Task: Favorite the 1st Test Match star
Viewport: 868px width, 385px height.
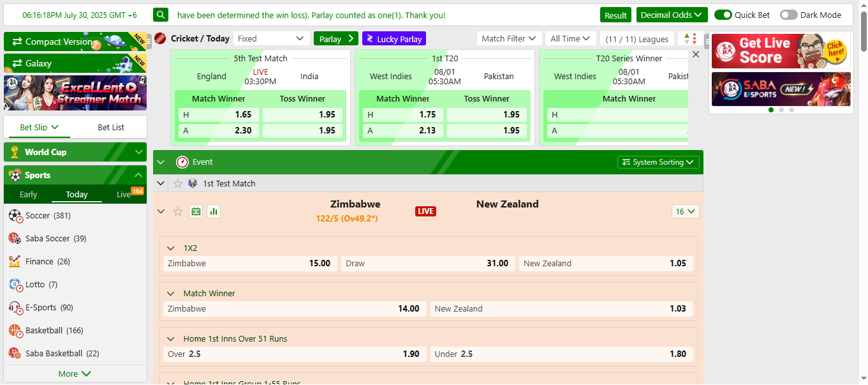Action: [177, 183]
